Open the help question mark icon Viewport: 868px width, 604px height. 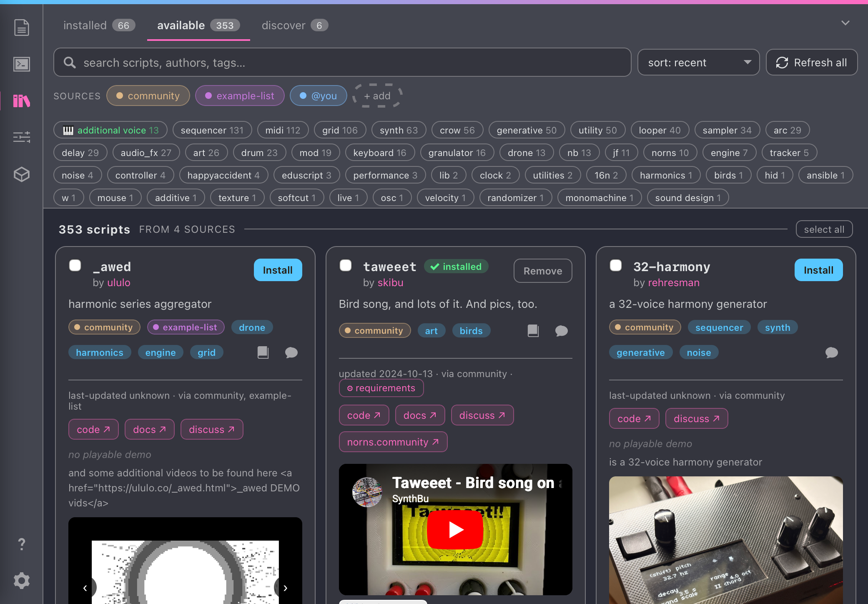point(22,544)
